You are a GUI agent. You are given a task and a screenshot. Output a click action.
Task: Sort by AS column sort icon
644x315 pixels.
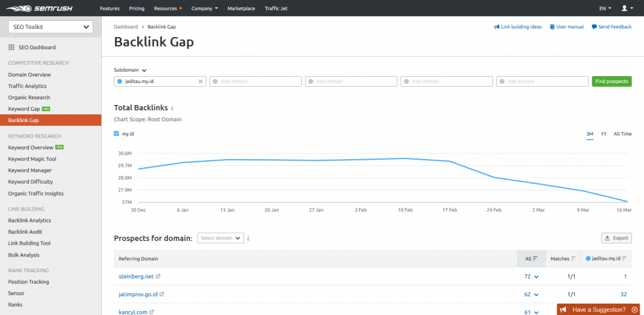535,258
